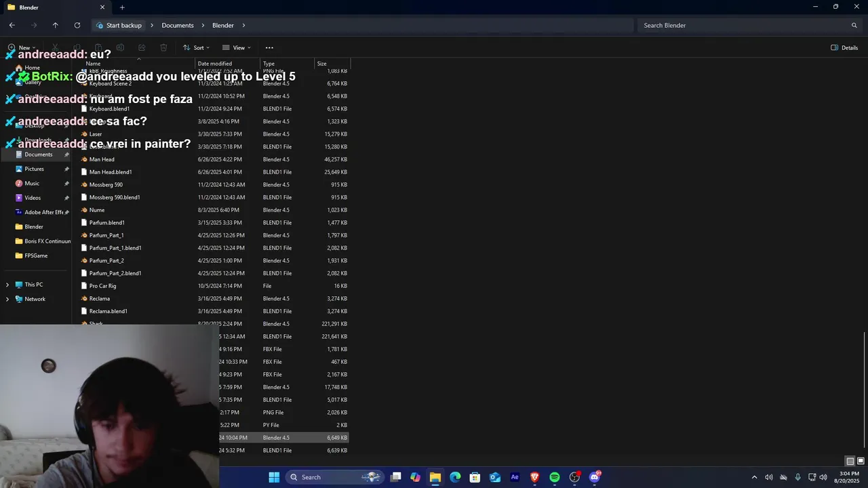Viewport: 868px width, 488px height.
Task: Click the microphone tray icon
Action: point(797,477)
